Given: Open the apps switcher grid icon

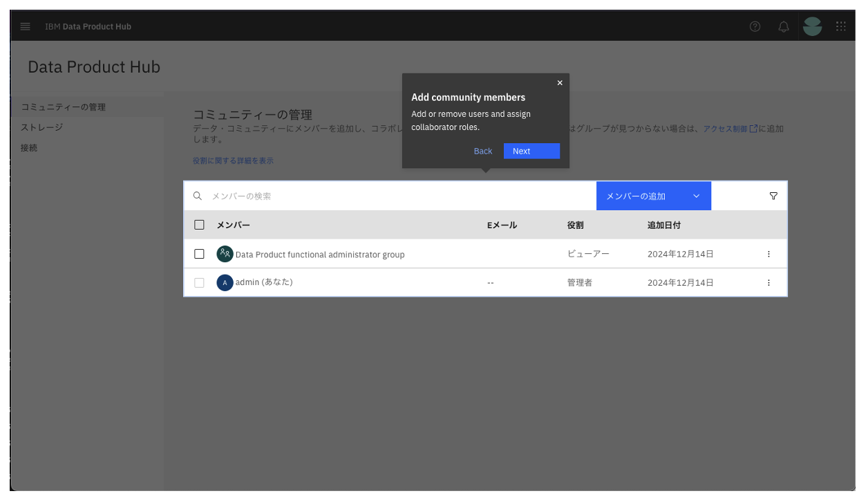Looking at the screenshot, I should coord(841,26).
